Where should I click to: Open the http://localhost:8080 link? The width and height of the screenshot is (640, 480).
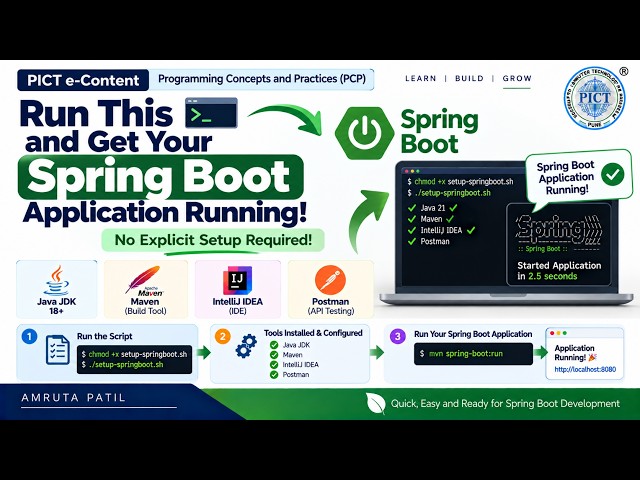click(585, 369)
